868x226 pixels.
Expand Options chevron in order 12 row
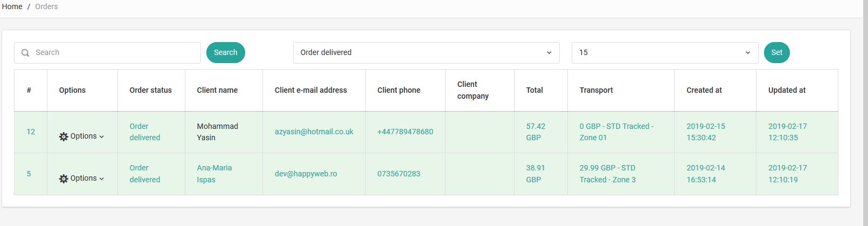(102, 136)
